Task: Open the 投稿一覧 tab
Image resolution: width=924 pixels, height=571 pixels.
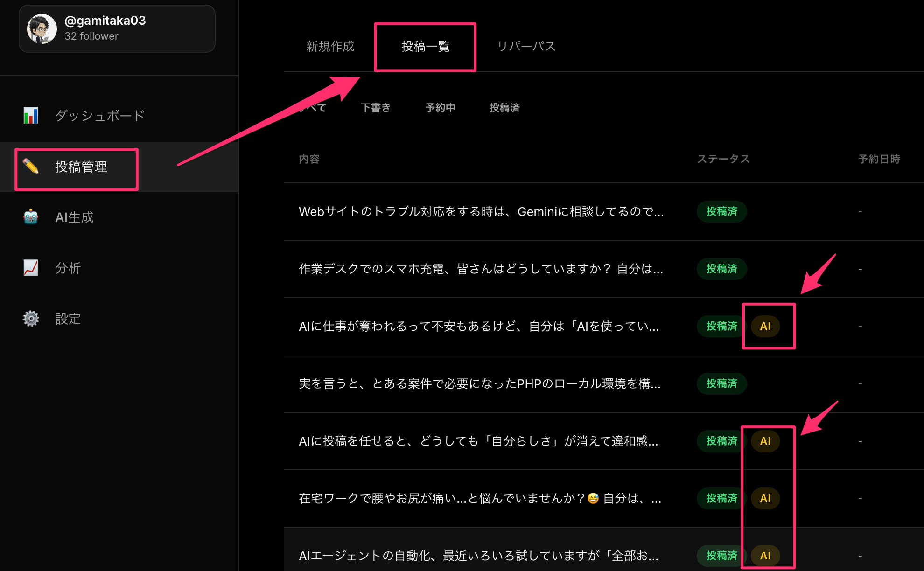Action: point(425,46)
